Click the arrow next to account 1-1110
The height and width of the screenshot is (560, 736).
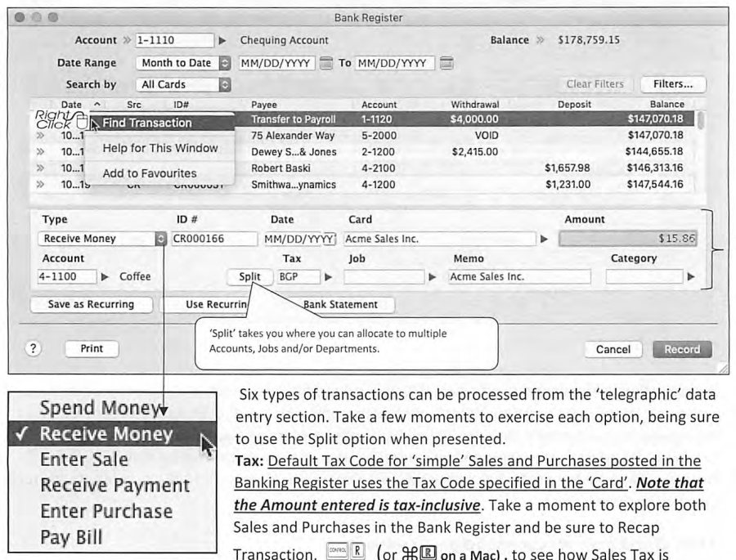click(x=222, y=41)
